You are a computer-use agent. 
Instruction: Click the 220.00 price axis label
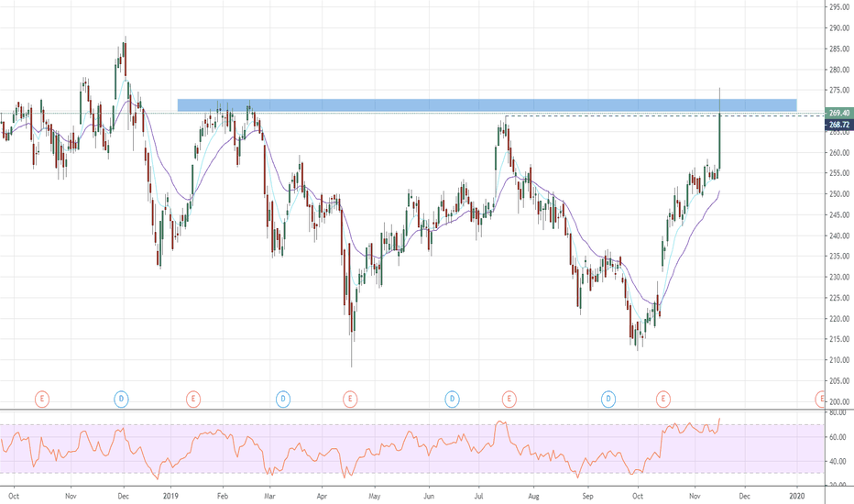click(x=839, y=319)
